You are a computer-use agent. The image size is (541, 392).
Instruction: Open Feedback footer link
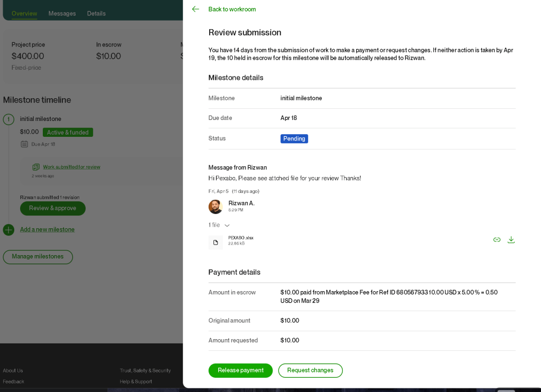pos(13,381)
